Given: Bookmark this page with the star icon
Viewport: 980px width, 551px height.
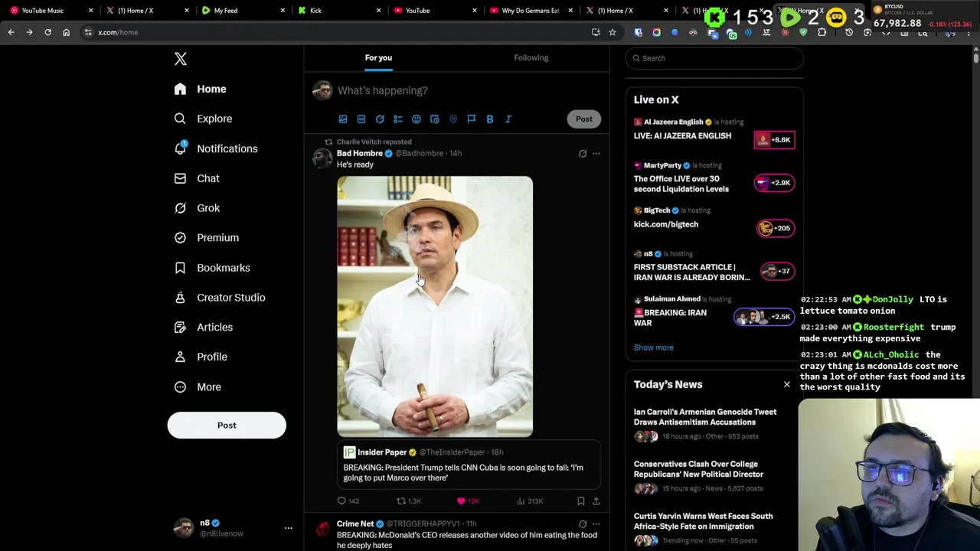Looking at the screenshot, I should click(x=612, y=32).
